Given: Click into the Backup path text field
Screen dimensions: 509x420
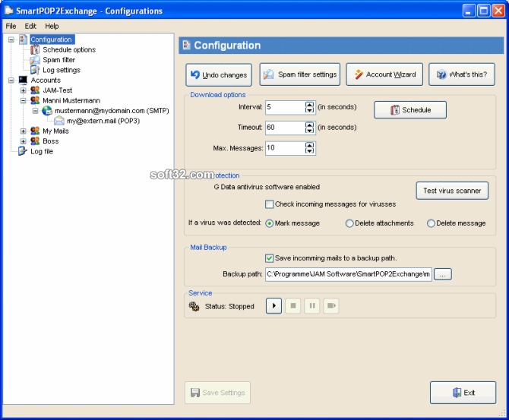Looking at the screenshot, I should [x=349, y=274].
